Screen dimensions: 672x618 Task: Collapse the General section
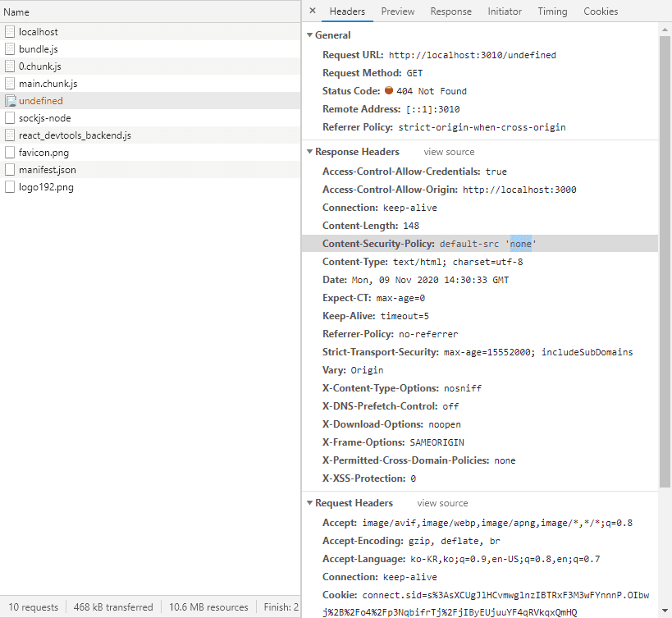(310, 35)
